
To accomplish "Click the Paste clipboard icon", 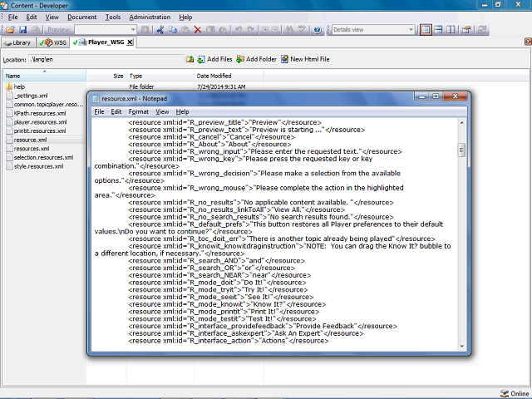I will point(185,30).
